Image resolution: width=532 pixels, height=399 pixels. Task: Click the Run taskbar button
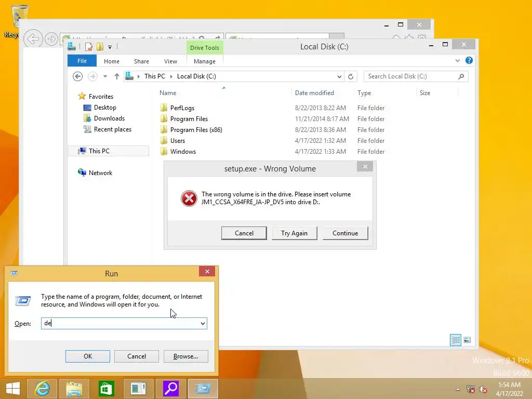coord(203,389)
